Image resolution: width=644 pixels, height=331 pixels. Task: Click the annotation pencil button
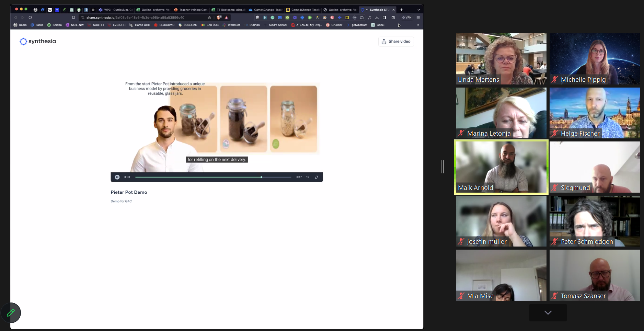coord(11,312)
